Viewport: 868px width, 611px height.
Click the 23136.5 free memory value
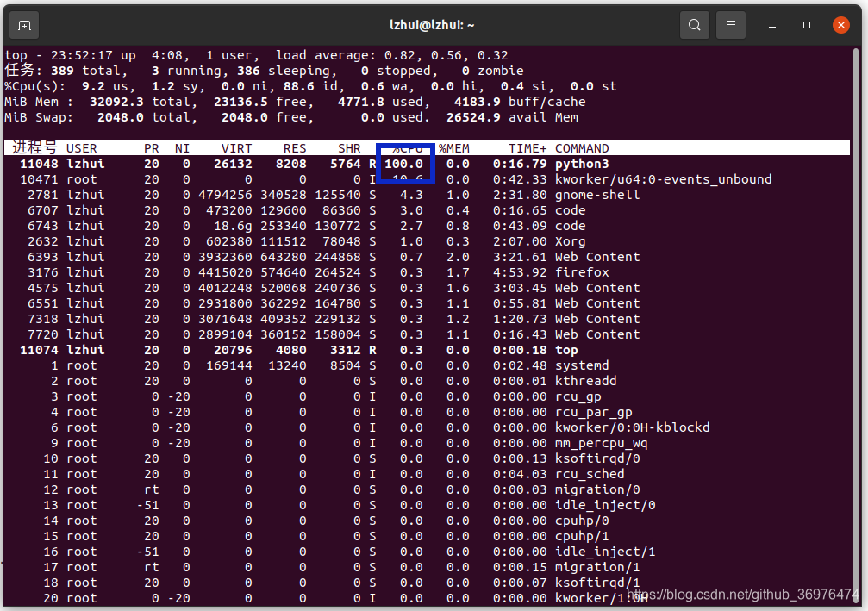click(x=240, y=102)
